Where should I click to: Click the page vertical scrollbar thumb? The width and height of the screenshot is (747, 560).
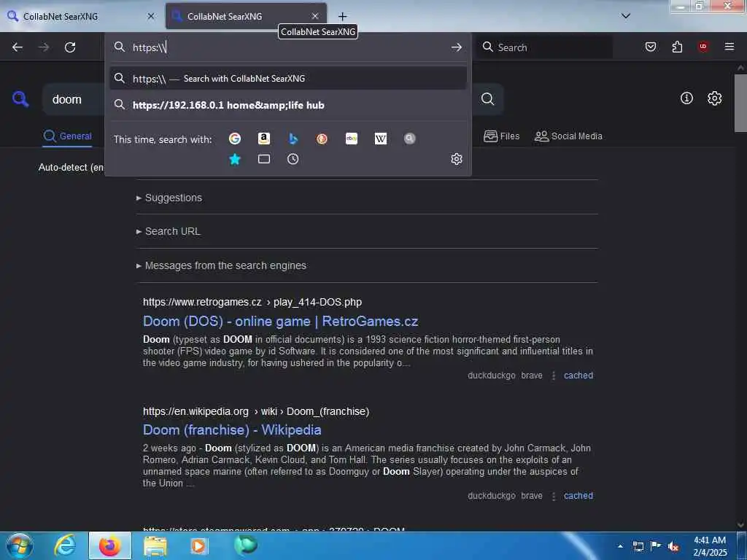[740, 103]
